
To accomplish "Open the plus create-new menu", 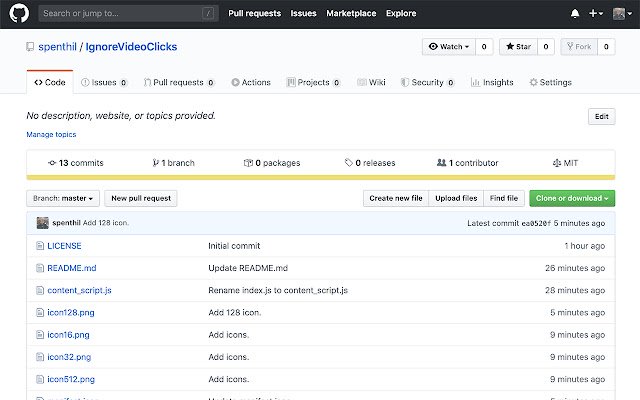I will tap(596, 13).
